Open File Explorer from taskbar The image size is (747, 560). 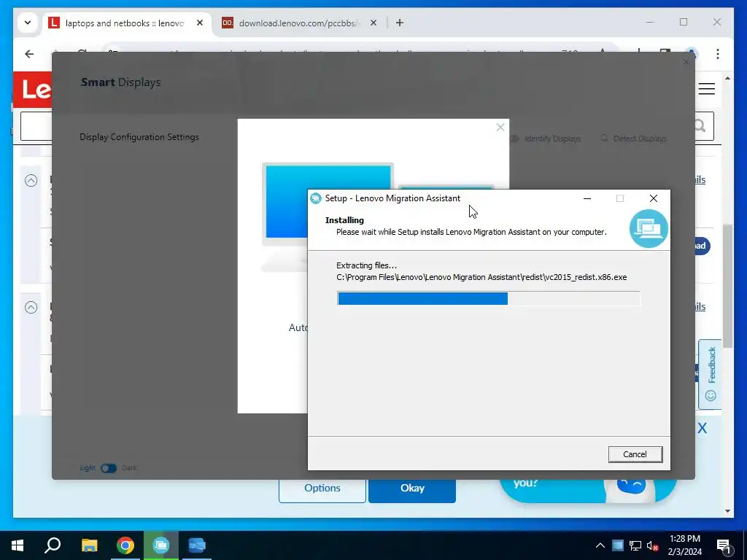pyautogui.click(x=89, y=545)
